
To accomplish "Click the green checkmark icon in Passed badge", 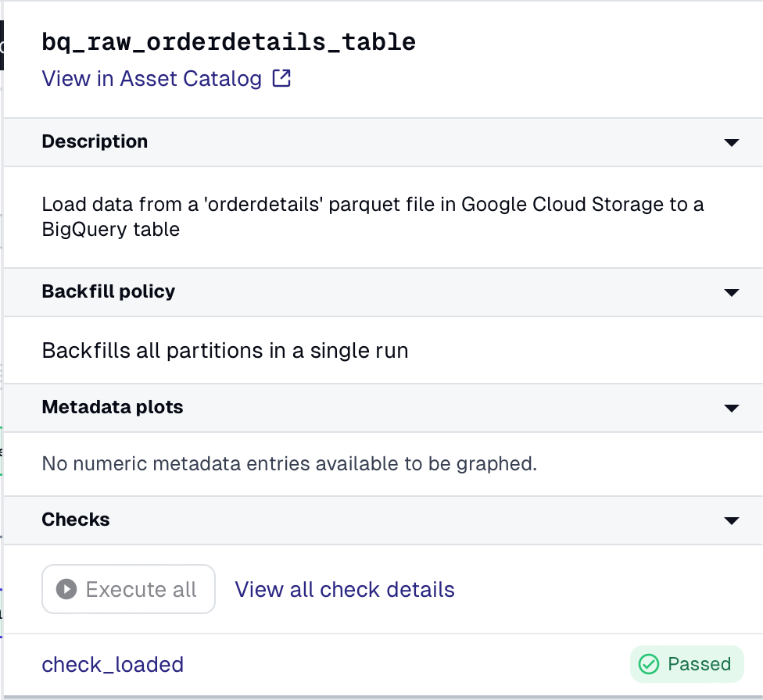I will (649, 664).
